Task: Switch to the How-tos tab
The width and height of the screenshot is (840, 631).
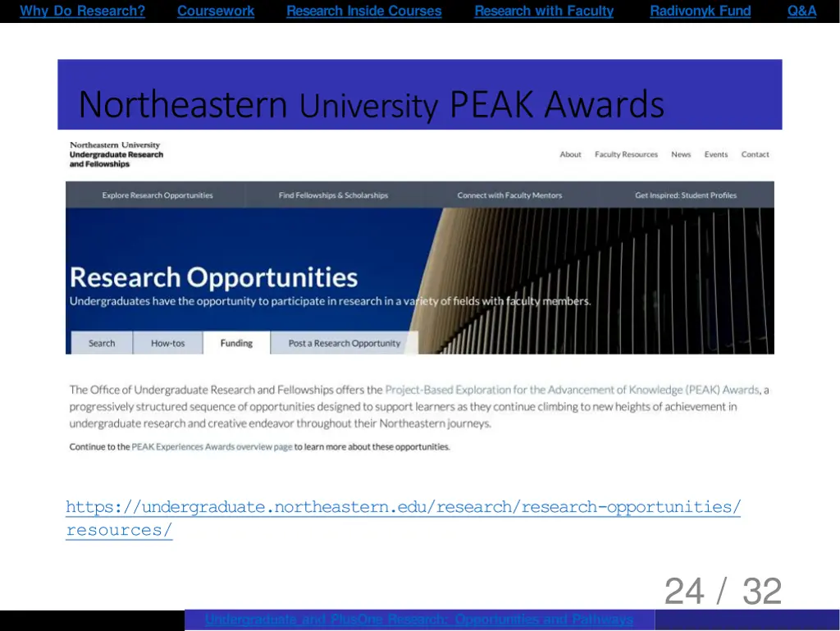Action: pyautogui.click(x=168, y=343)
